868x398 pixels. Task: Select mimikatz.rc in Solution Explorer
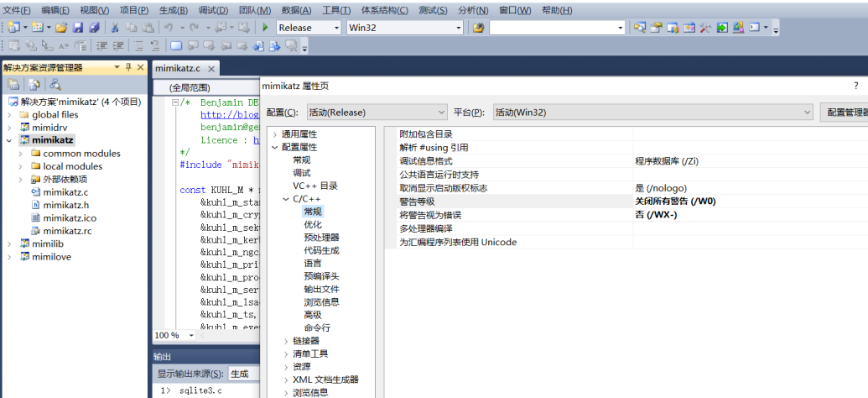click(x=67, y=231)
